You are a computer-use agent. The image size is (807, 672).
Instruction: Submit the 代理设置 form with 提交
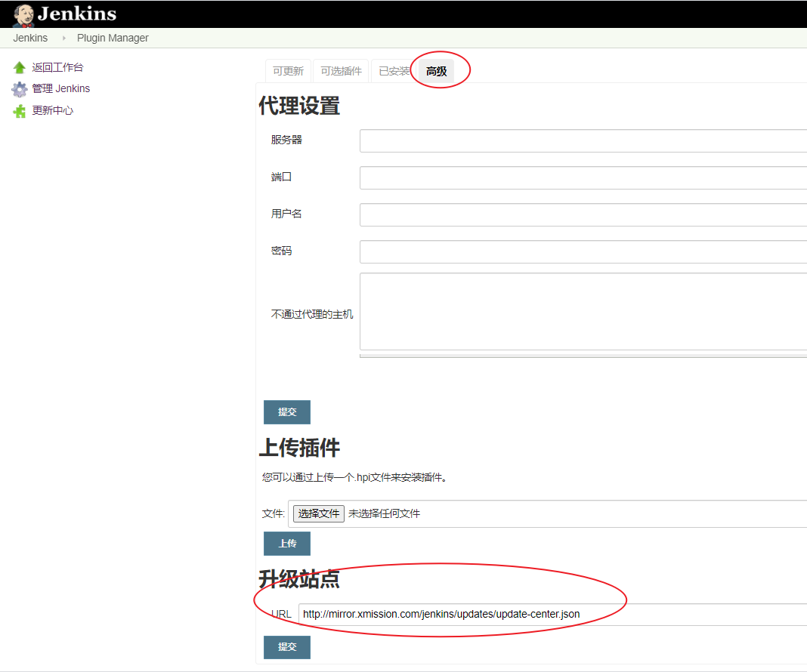tap(287, 412)
